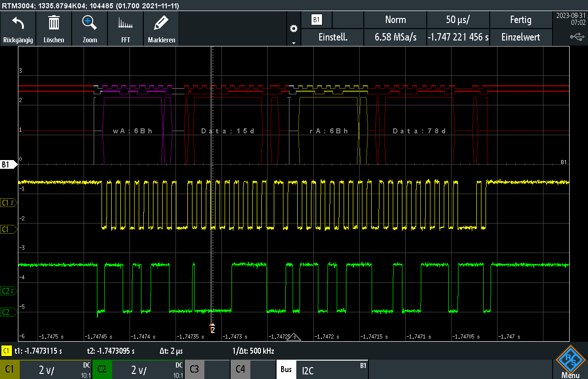This screenshot has height=379, width=588.
Task: Select the Bus tab
Action: pos(286,369)
